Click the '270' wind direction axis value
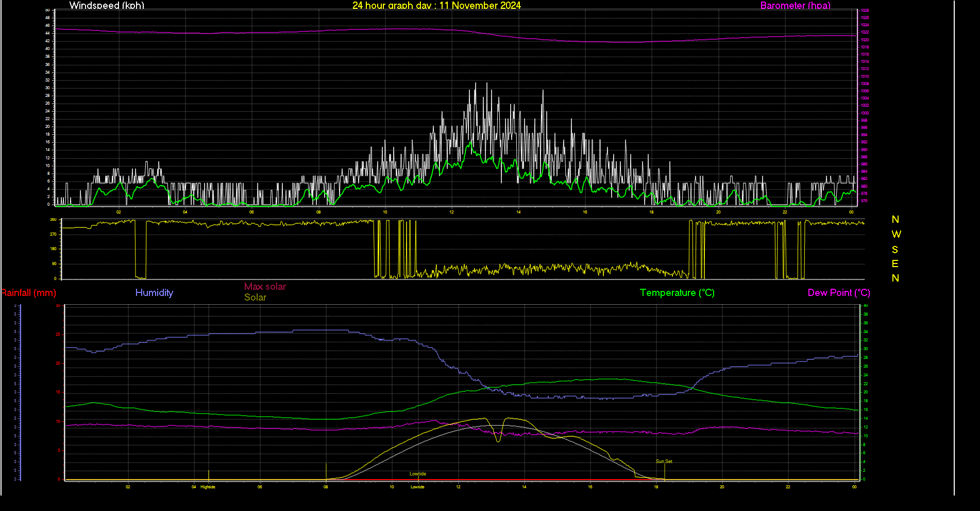The image size is (980, 511). tap(53, 234)
